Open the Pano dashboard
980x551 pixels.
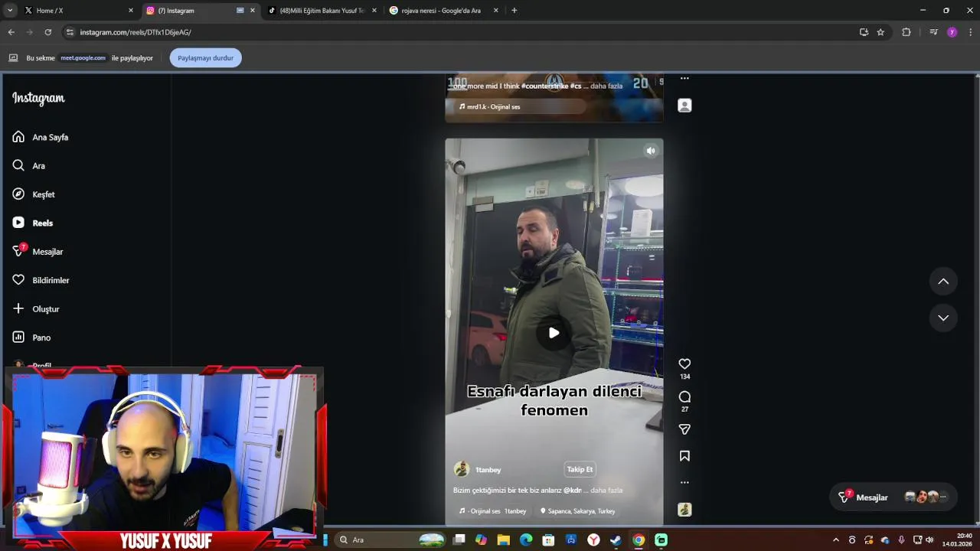coord(31,337)
